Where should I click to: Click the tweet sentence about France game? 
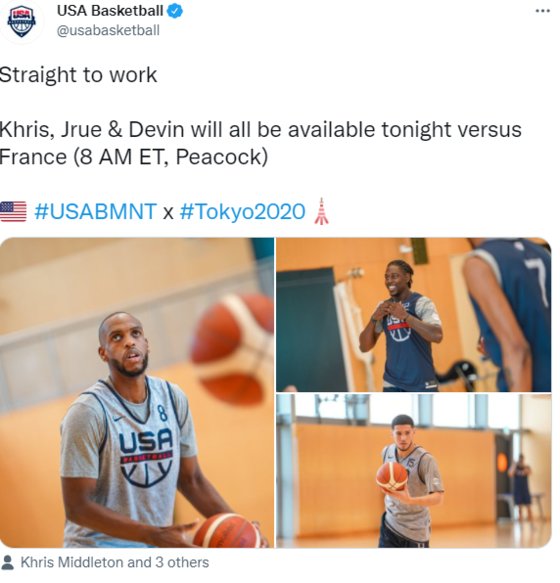coord(260,143)
